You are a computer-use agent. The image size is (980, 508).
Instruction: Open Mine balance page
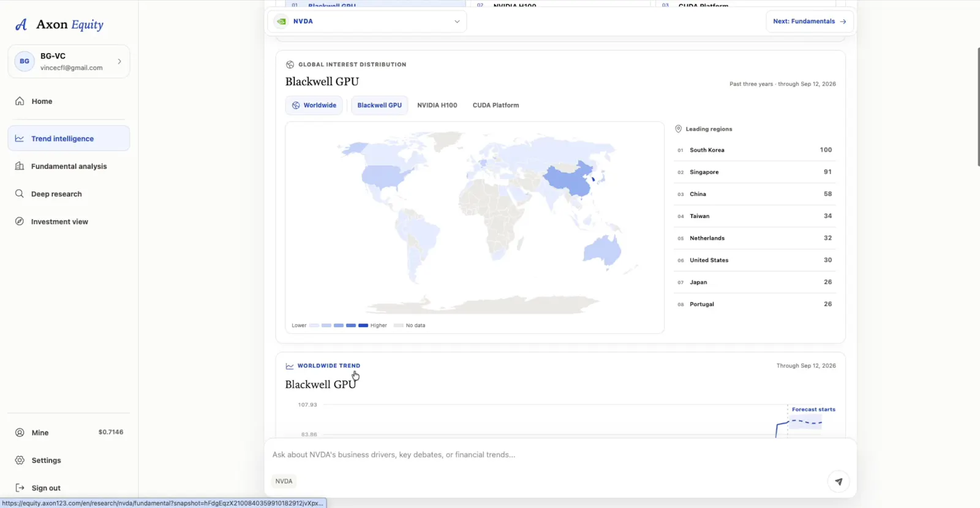pyautogui.click(x=69, y=433)
